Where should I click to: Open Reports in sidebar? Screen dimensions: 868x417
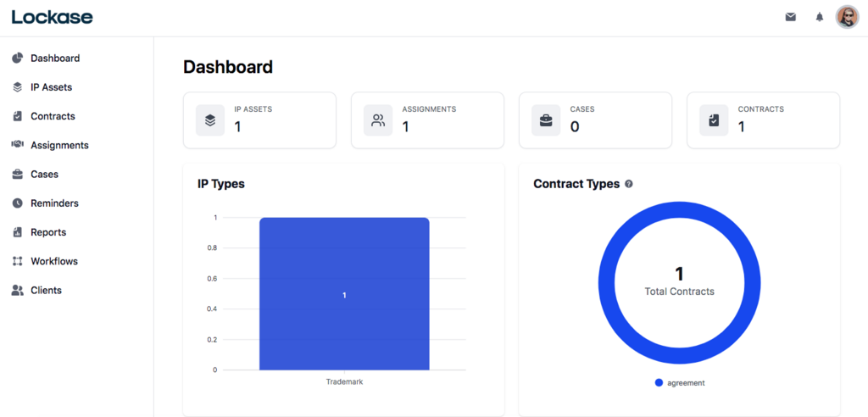(47, 232)
